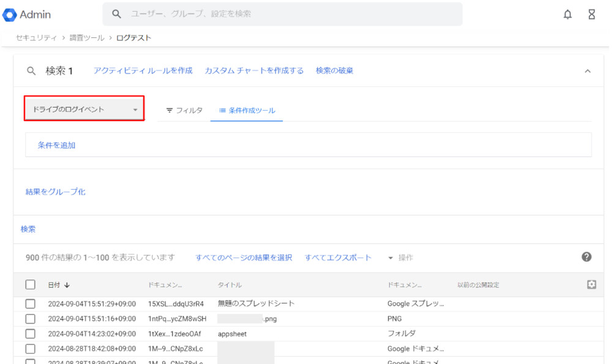
Task: Open the ドライブのログイベント dropdown
Action: coord(84,110)
